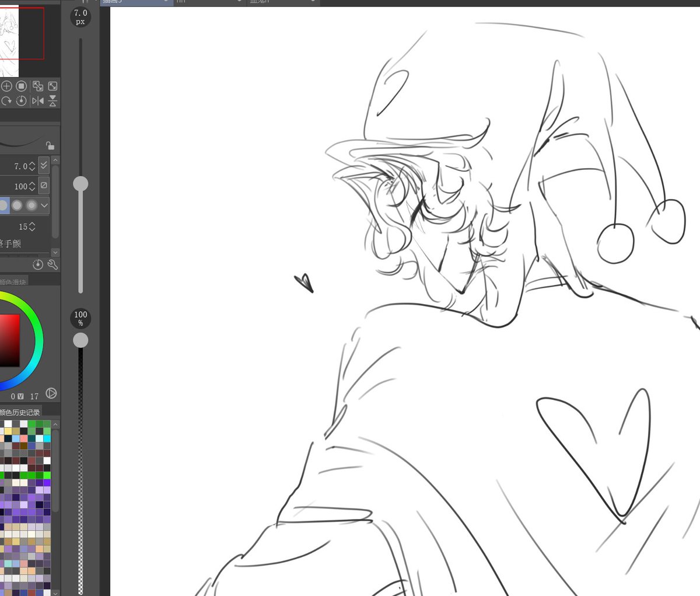This screenshot has width=700, height=596.
Task: Click the vertical brush size slider handle
Action: [x=80, y=184]
